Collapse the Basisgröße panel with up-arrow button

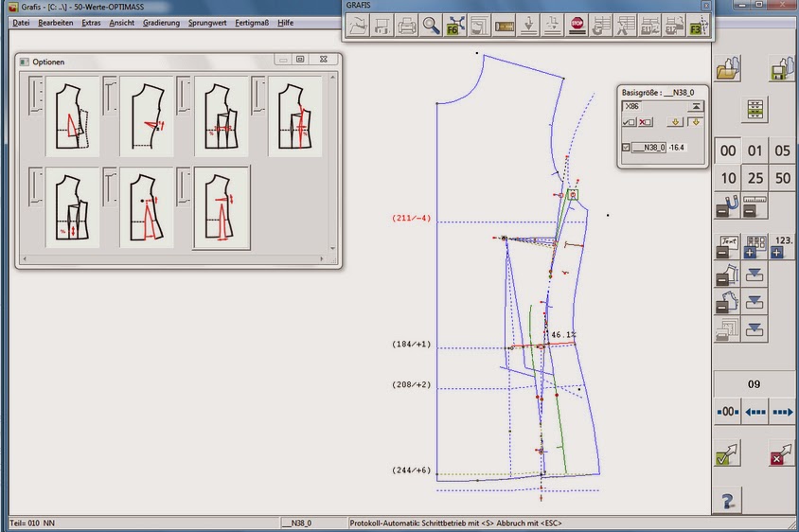click(696, 107)
